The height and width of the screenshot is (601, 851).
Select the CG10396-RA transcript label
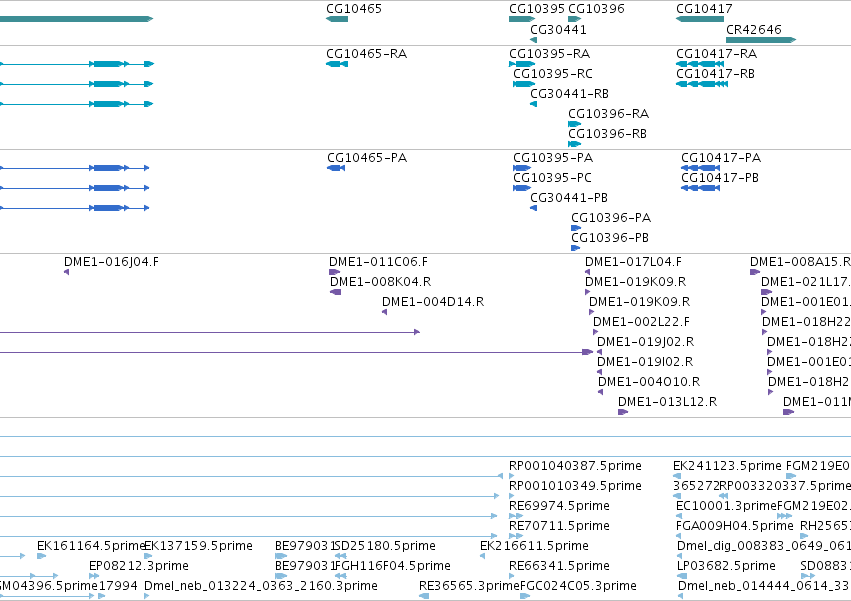(x=608, y=113)
